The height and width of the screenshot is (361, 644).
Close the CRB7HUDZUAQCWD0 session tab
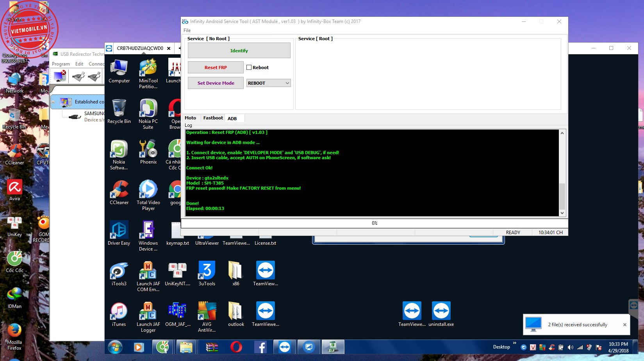pyautogui.click(x=169, y=48)
